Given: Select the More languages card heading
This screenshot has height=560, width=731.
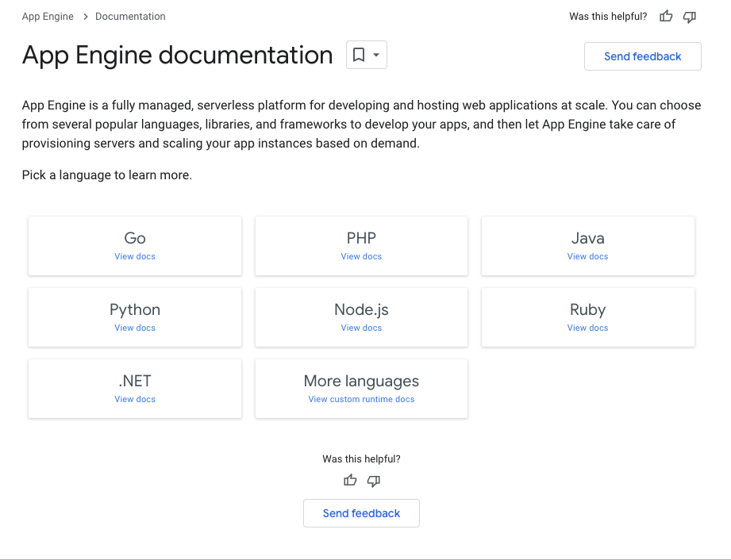Looking at the screenshot, I should tap(361, 381).
